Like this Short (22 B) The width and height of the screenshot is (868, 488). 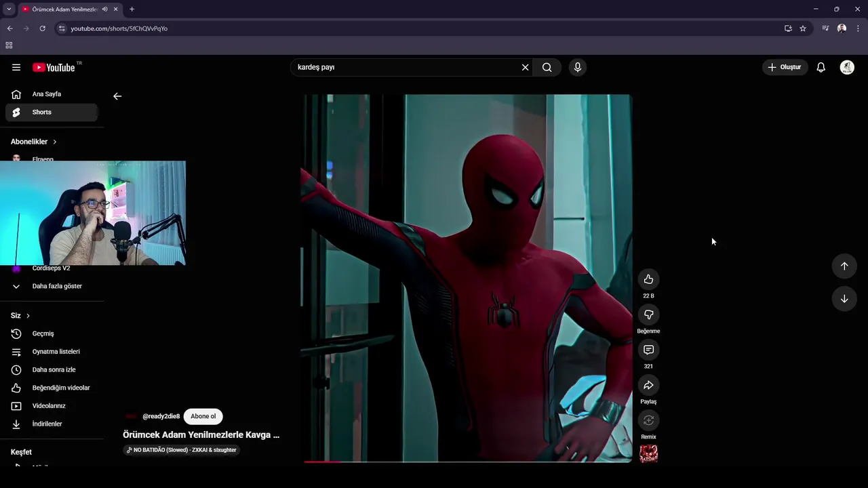648,279
